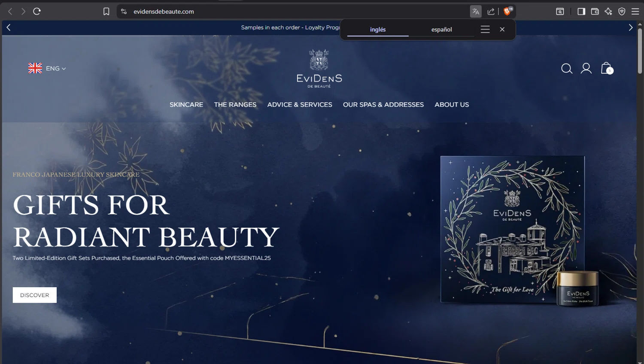Image resolution: width=644 pixels, height=364 pixels.
Task: Expand the ENG language dropdown
Action: 56,68
